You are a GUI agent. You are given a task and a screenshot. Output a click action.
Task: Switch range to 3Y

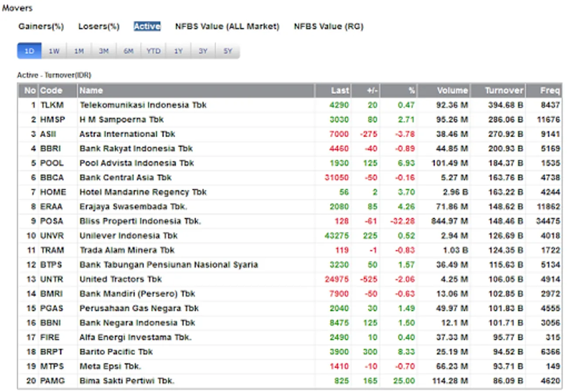[203, 51]
